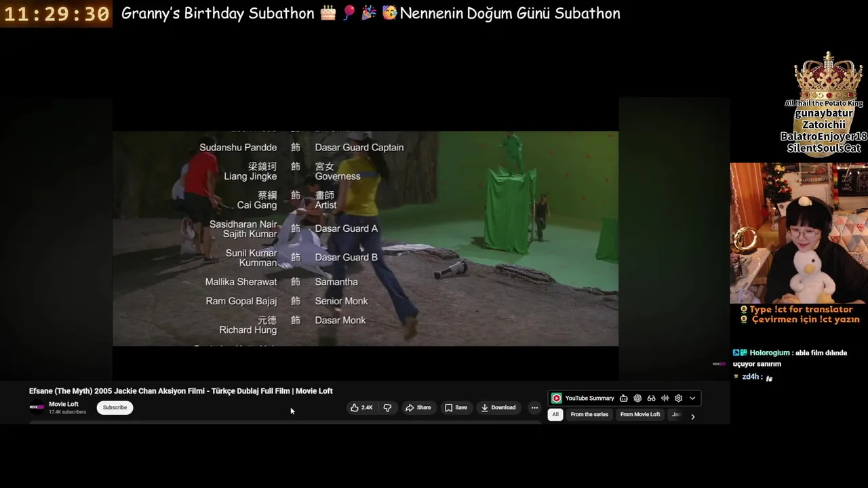Download the Efsane video
The image size is (868, 488).
click(498, 407)
